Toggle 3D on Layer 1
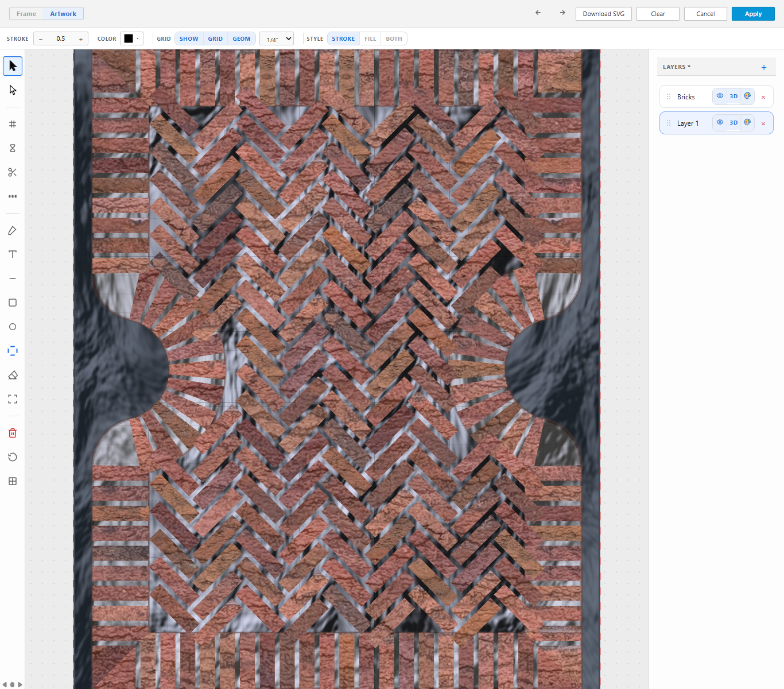The width and height of the screenshot is (784, 689). click(733, 122)
